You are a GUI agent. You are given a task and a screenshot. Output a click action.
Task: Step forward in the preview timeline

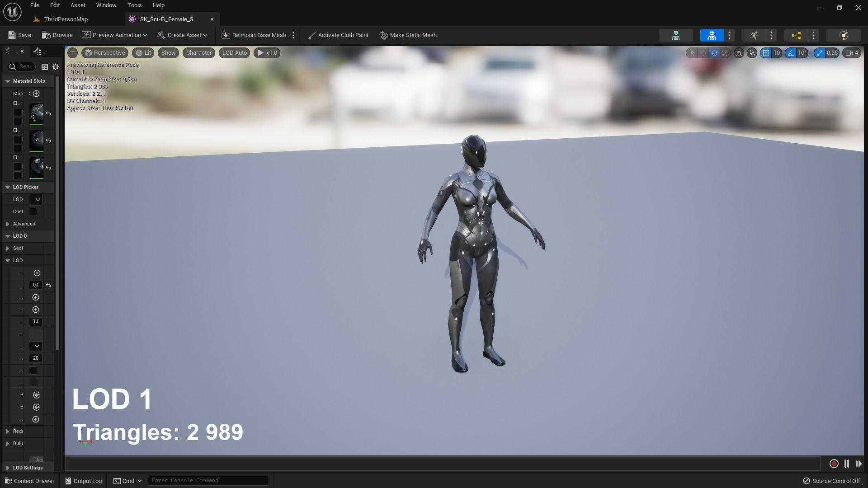tap(859, 464)
